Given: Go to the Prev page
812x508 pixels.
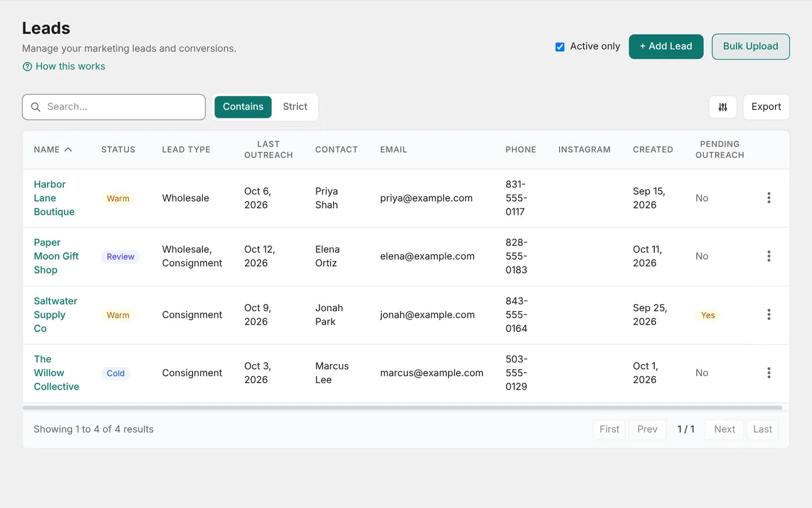Looking at the screenshot, I should pos(647,430).
